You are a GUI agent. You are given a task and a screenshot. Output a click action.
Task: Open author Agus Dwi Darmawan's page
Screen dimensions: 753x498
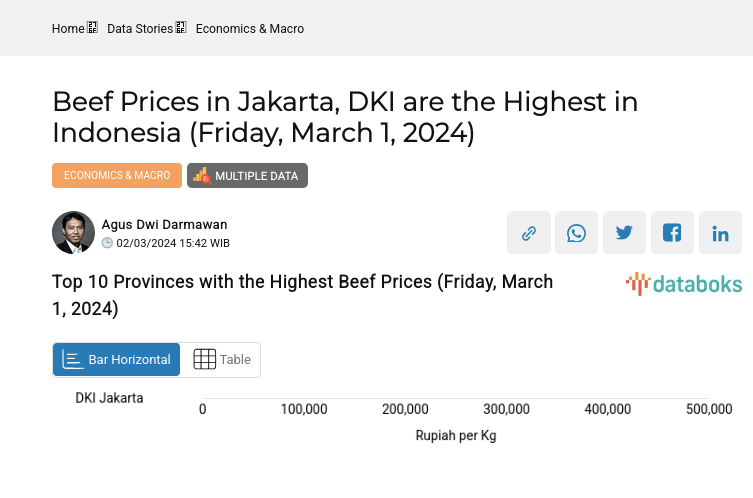[164, 225]
